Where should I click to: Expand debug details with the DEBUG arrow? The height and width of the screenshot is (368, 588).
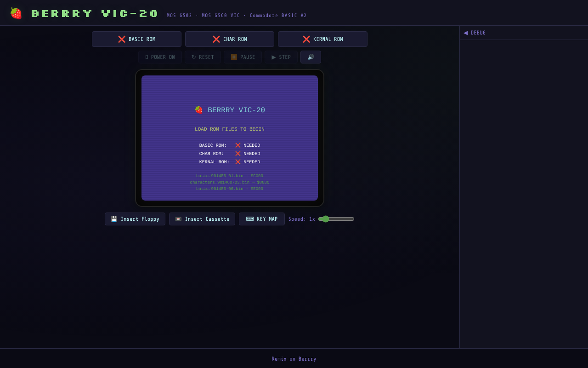[466, 32]
